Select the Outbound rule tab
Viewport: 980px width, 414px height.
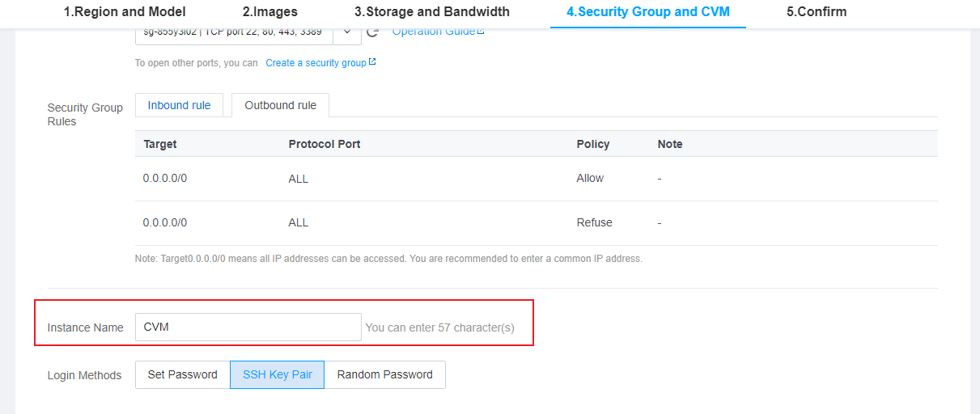pyautogui.click(x=281, y=105)
